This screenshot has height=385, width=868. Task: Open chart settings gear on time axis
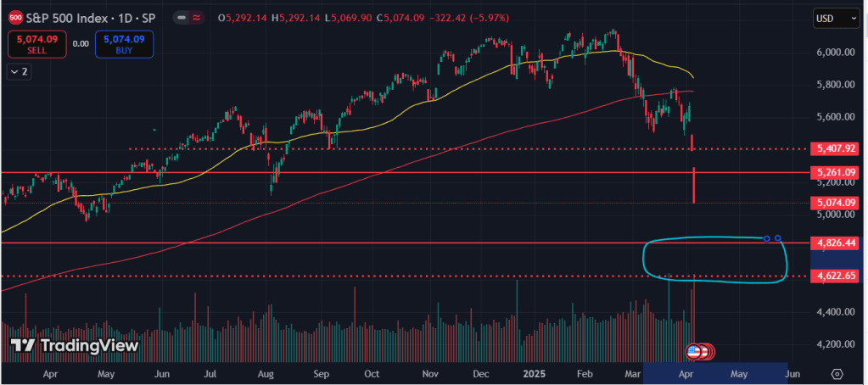pos(837,373)
